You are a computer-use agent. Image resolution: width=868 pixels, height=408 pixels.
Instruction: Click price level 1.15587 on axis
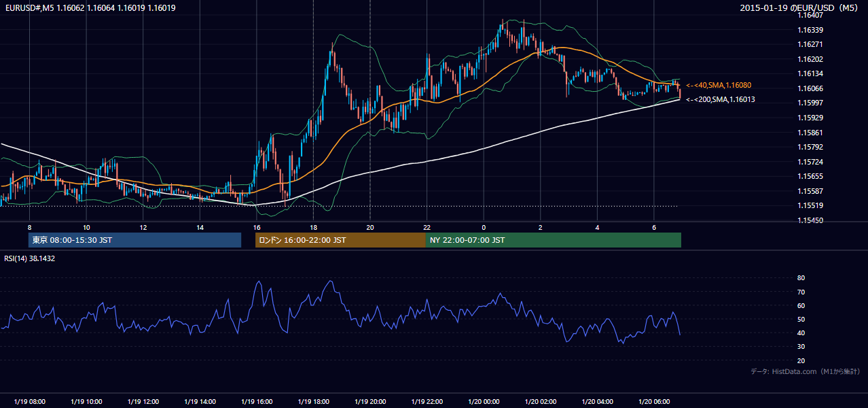810,191
